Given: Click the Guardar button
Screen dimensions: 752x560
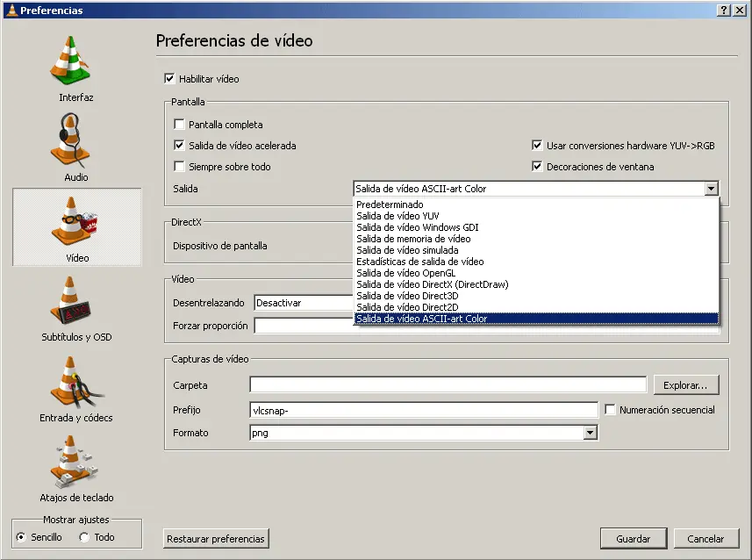Looking at the screenshot, I should (633, 539).
